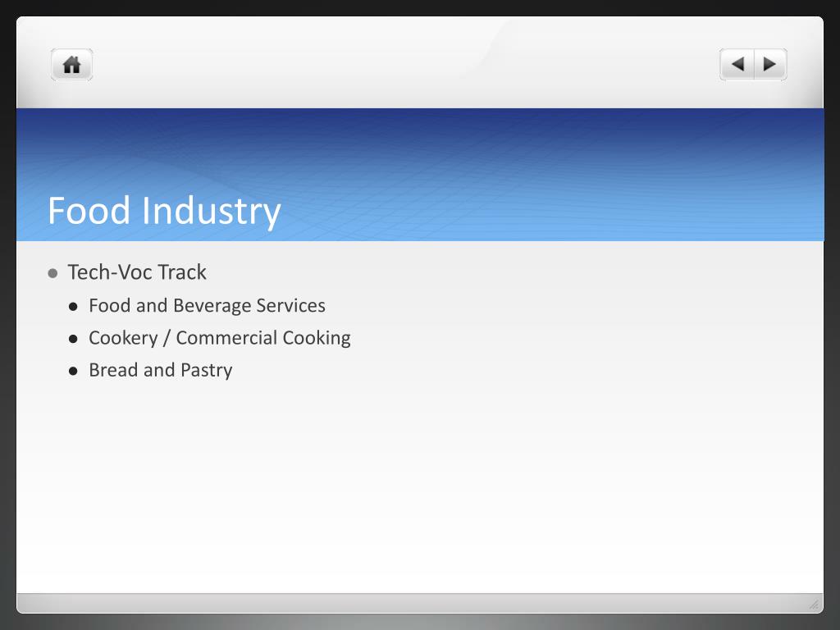Go to previous slide with left arrow
The image size is (840, 630).
click(737, 64)
